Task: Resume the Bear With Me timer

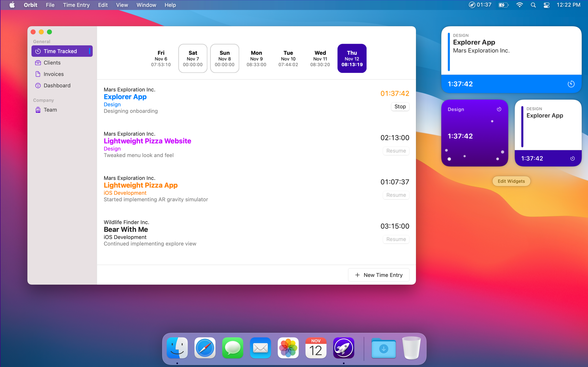Action: click(396, 239)
